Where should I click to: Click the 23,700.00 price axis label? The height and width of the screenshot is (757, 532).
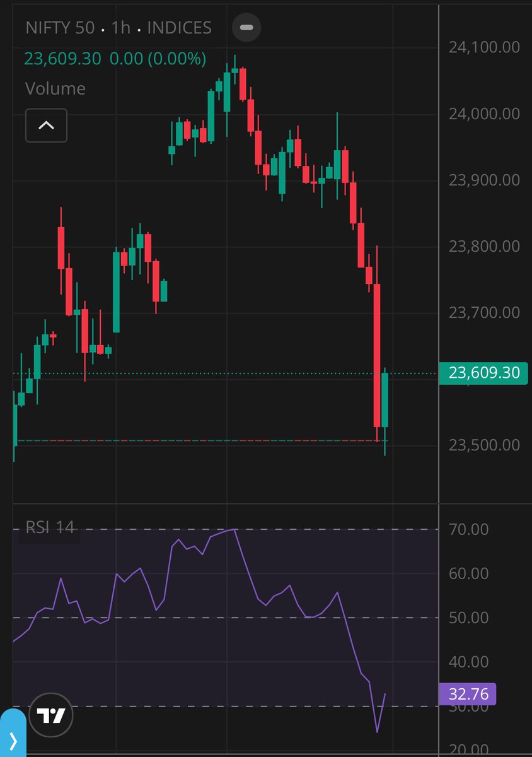(x=484, y=312)
